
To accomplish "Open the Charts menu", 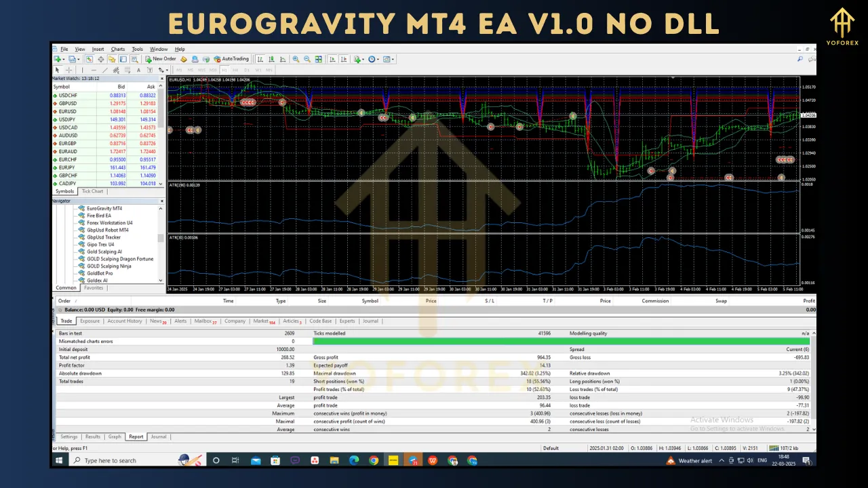I will tap(118, 49).
